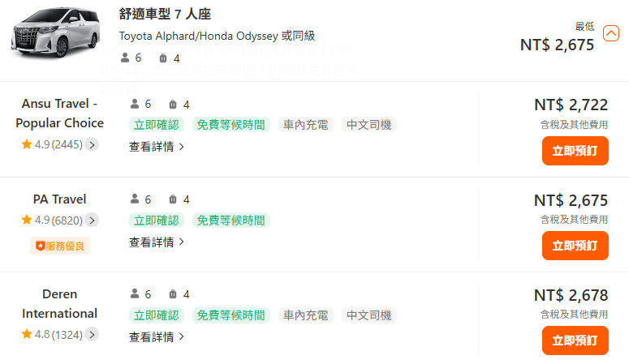629x364 pixels.
Task: Book Ansu Travel with 立即預訂 button
Action: (575, 151)
